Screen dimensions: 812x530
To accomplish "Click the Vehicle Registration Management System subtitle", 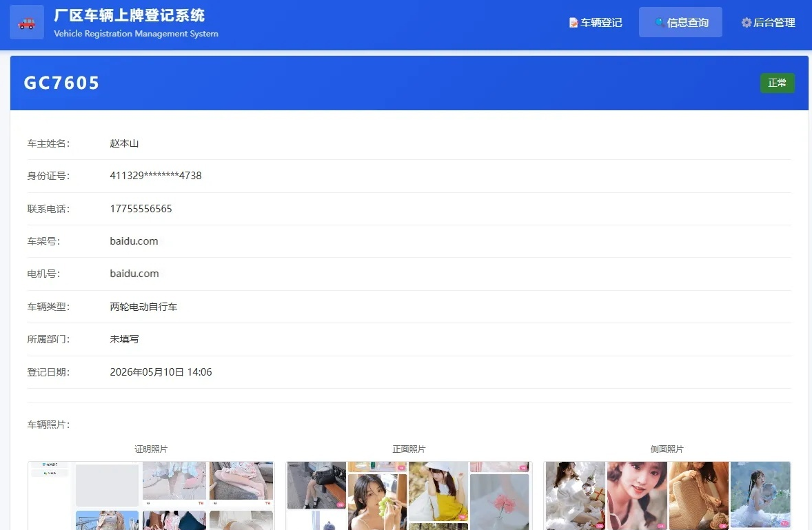I will (x=136, y=34).
